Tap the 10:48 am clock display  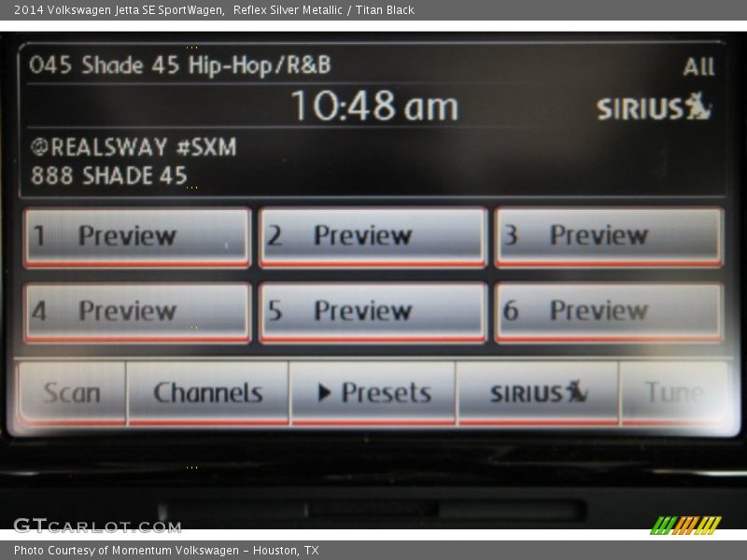pyautogui.click(x=374, y=105)
